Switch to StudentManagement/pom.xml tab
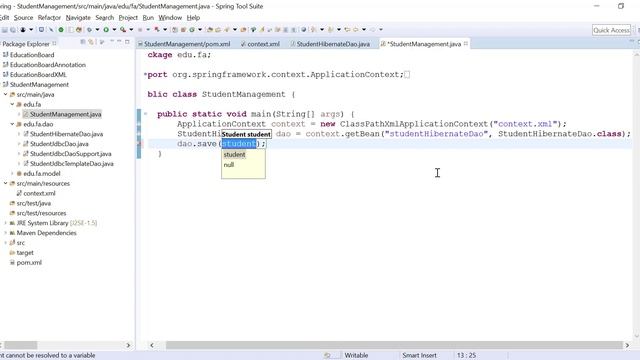Screen dimensions: 640x360 184,44
